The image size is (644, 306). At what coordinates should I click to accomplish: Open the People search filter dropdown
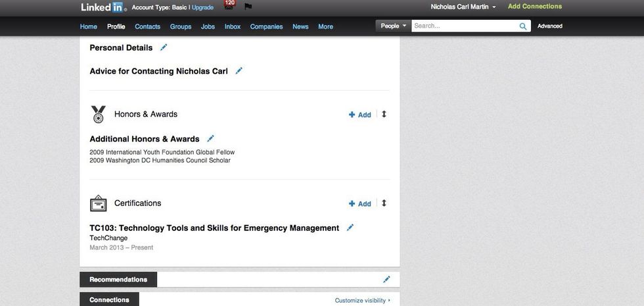click(x=393, y=26)
